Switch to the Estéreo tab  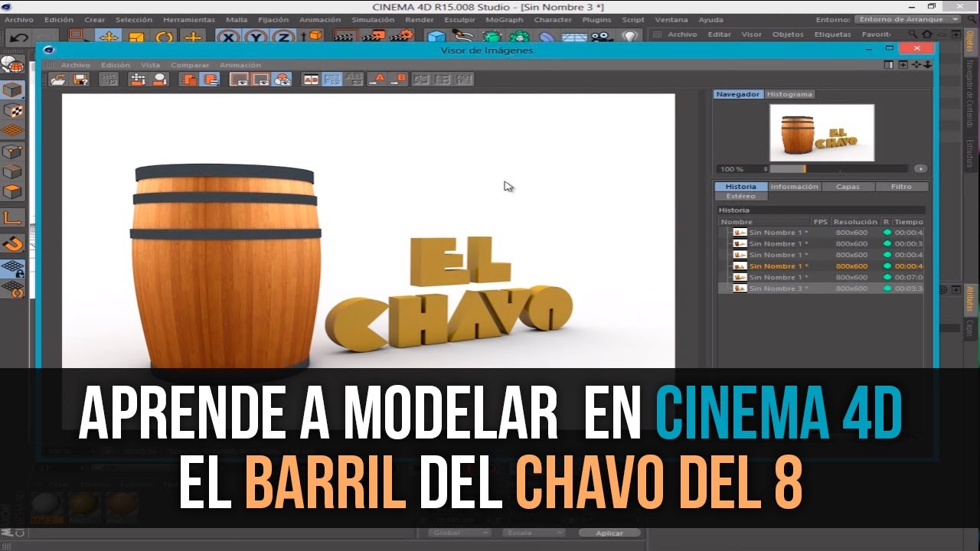(x=740, y=197)
